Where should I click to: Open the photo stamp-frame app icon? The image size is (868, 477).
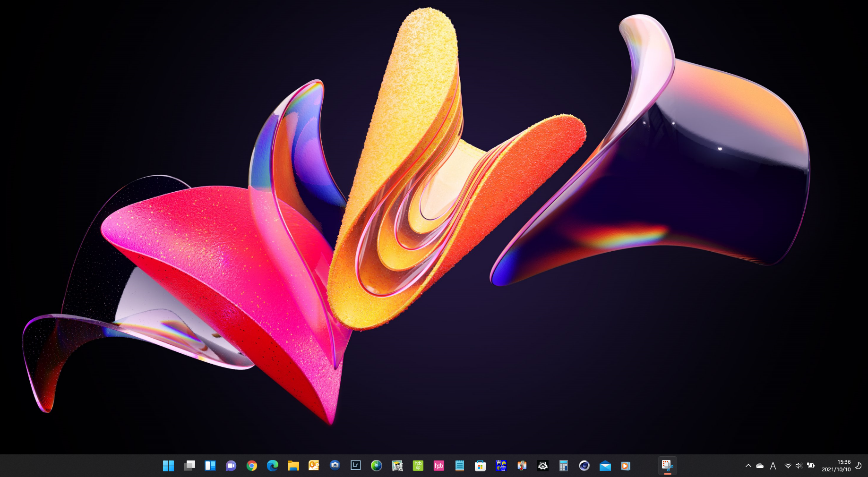(397, 466)
